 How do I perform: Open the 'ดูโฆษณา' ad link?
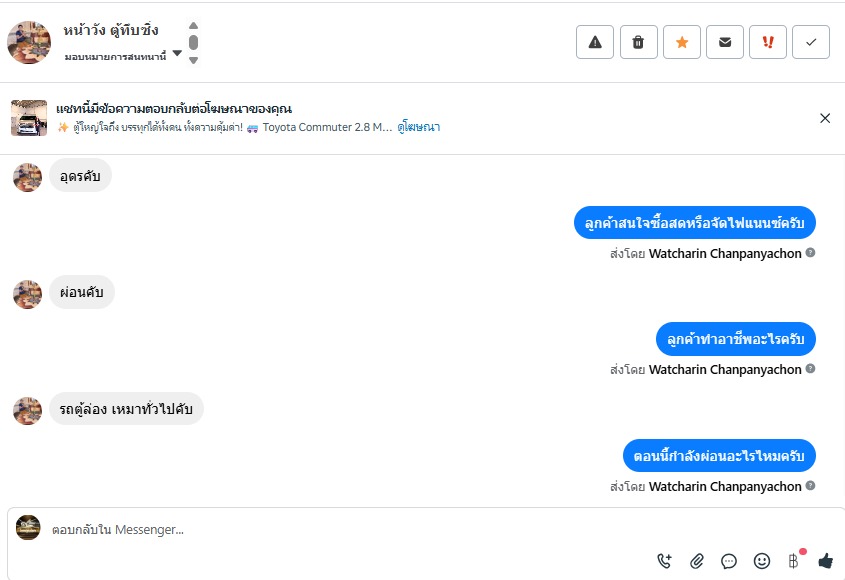[419, 127]
